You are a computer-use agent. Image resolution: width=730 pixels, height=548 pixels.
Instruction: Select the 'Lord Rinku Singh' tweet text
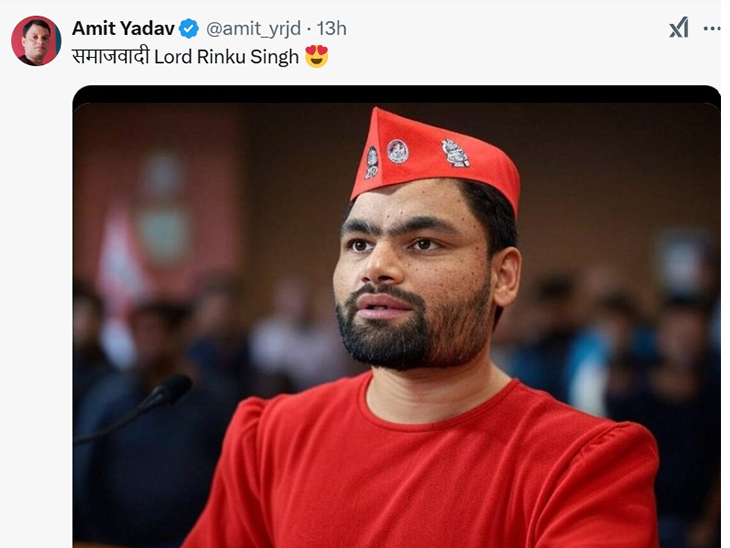click(226, 57)
